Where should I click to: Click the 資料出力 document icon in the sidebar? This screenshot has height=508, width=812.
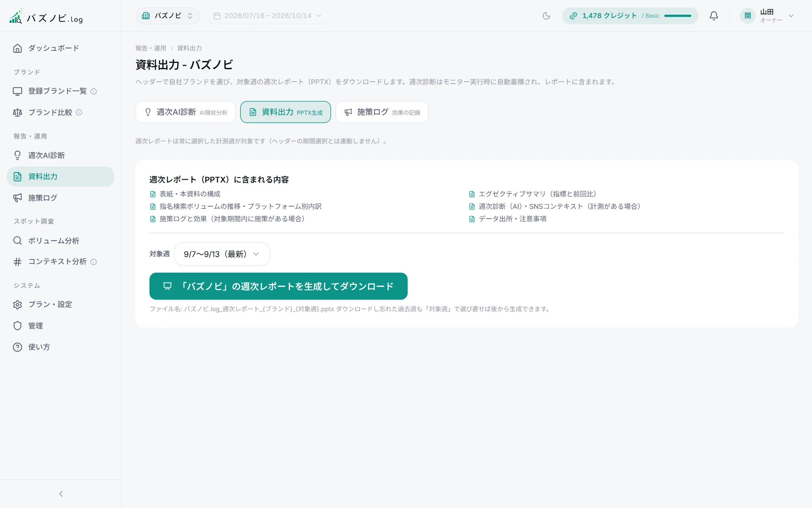[x=17, y=176]
